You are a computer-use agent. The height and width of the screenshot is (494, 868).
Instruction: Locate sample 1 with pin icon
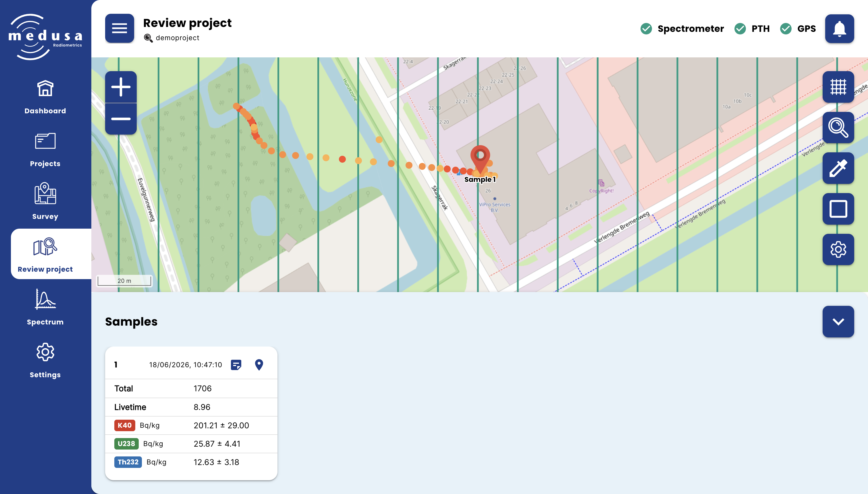pyautogui.click(x=259, y=365)
